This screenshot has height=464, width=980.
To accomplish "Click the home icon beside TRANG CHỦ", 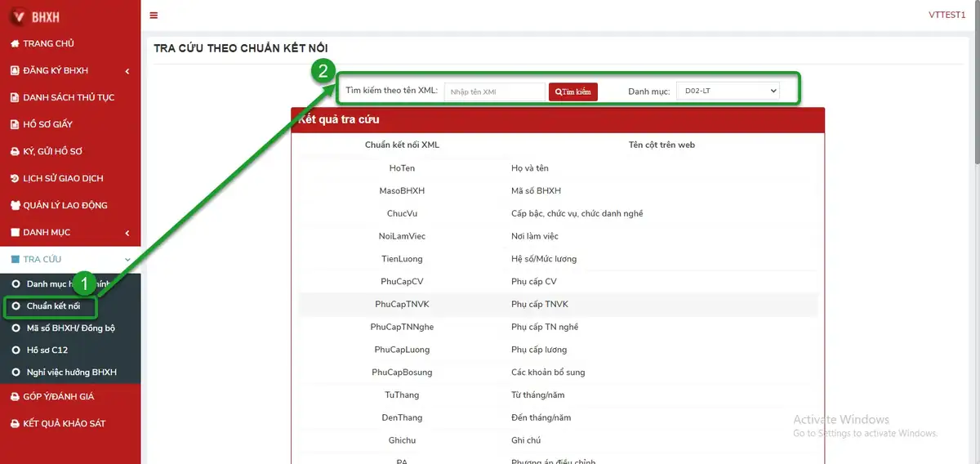I will point(15,43).
